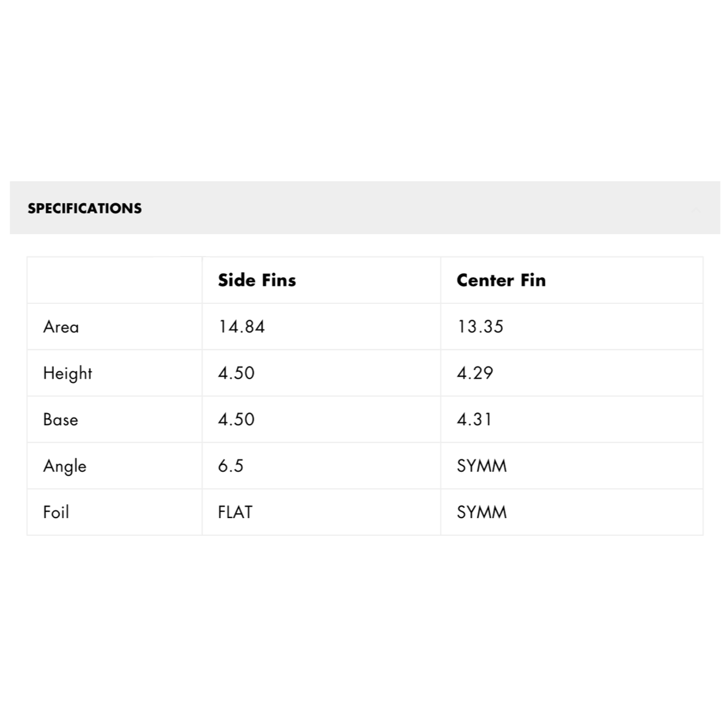Click the Base row label
Image resolution: width=728 pixels, height=728 pixels.
pyautogui.click(x=60, y=420)
